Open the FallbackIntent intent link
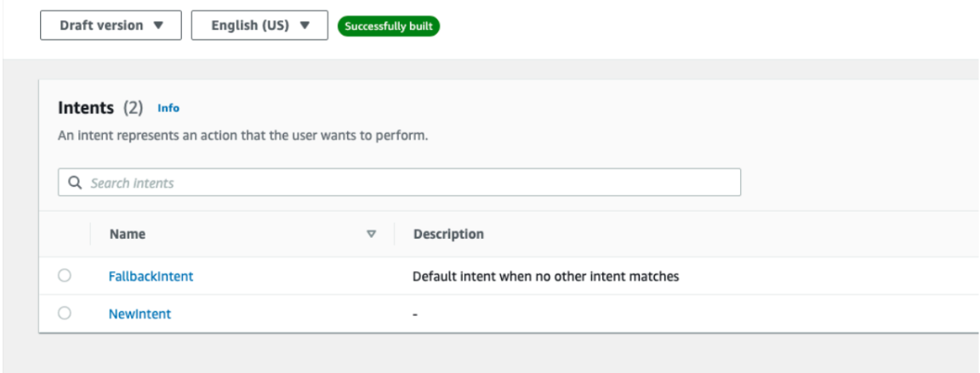This screenshot has height=373, width=980. 151,276
